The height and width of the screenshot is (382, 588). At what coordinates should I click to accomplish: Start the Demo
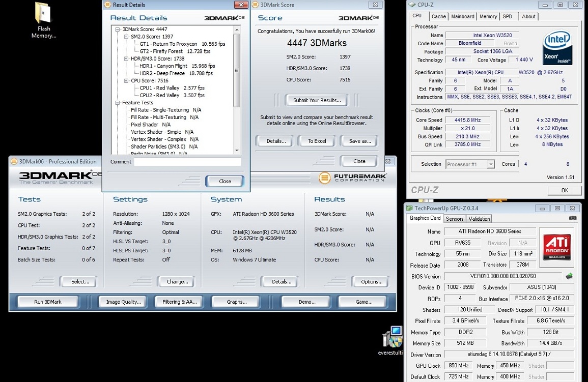[x=307, y=302]
